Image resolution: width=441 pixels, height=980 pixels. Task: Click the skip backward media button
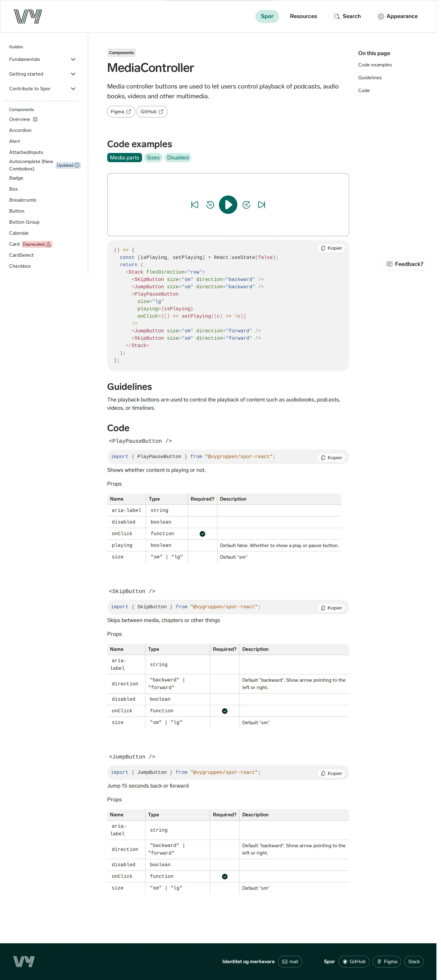194,205
